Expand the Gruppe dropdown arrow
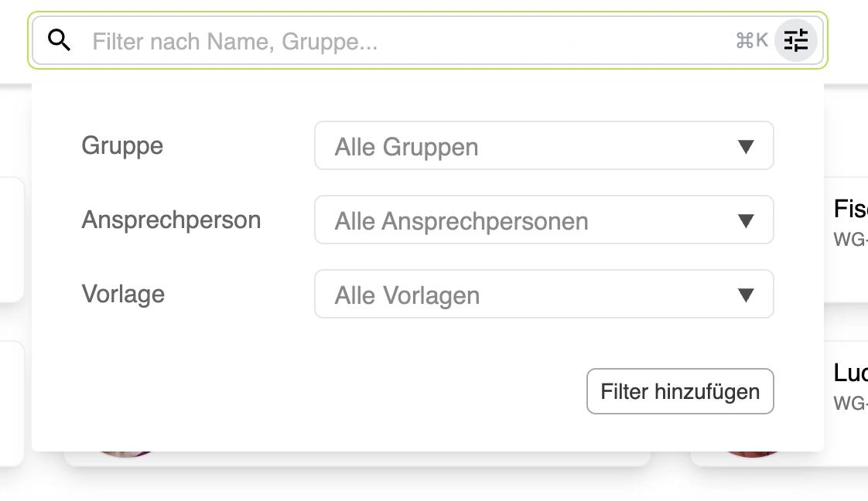 (x=746, y=147)
